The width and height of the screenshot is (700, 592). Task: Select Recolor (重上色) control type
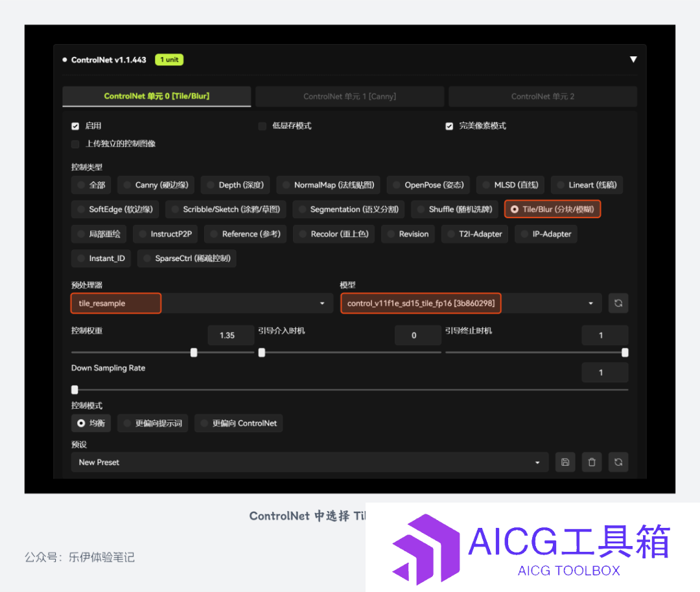click(334, 234)
